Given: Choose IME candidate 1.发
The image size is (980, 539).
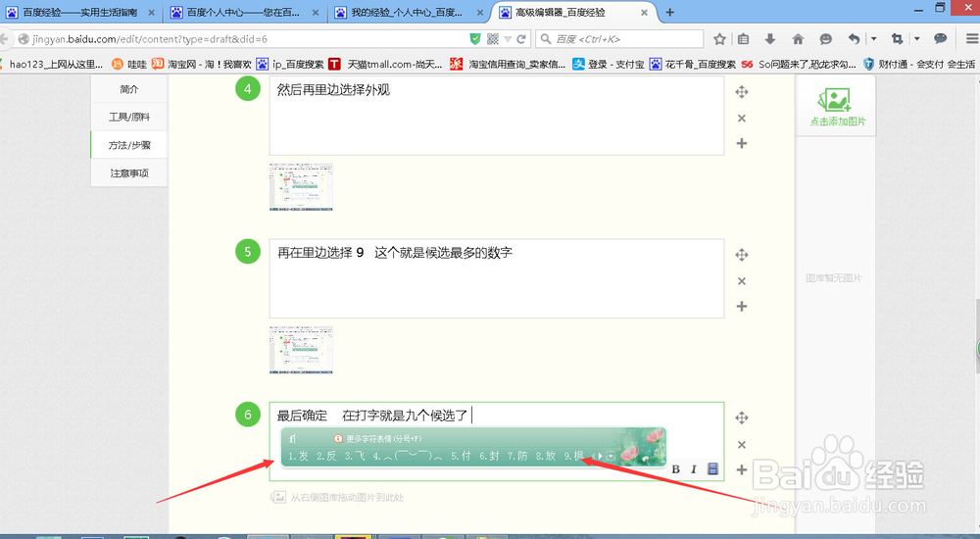Looking at the screenshot, I should coord(298,456).
